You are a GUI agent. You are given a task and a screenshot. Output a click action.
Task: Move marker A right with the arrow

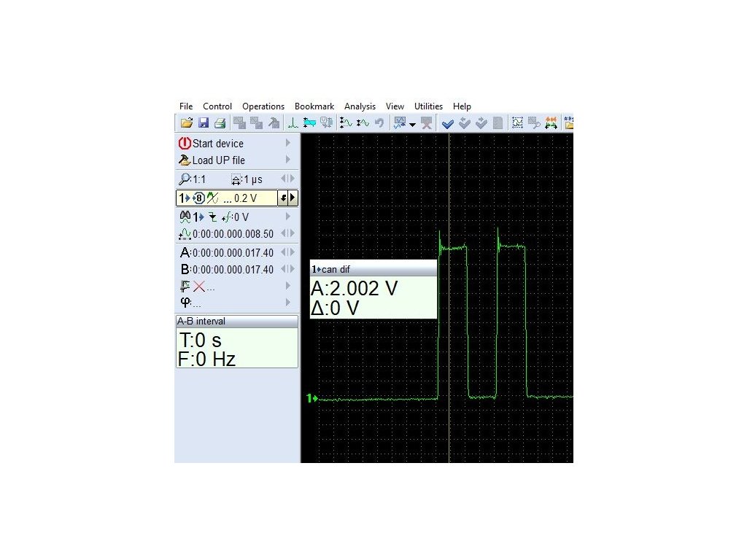tap(292, 252)
